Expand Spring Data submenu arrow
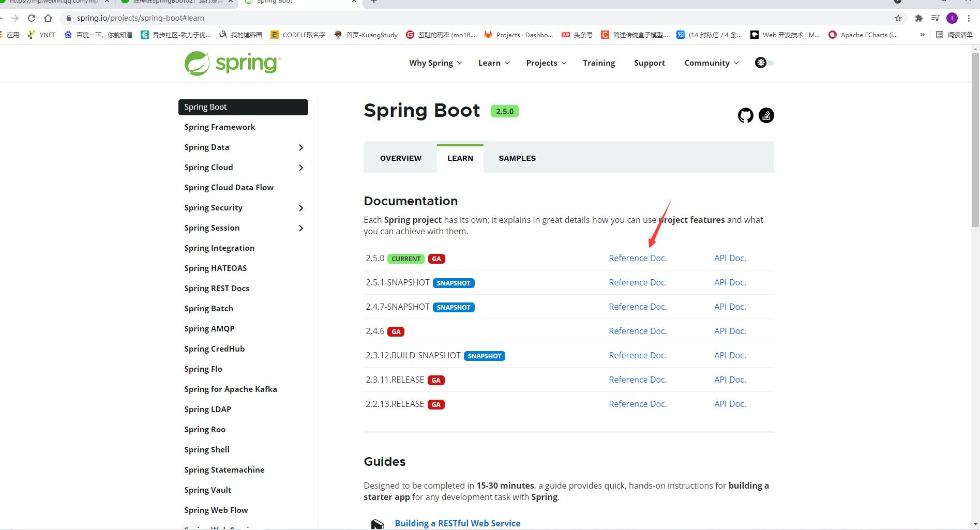The width and height of the screenshot is (980, 530). click(x=301, y=147)
